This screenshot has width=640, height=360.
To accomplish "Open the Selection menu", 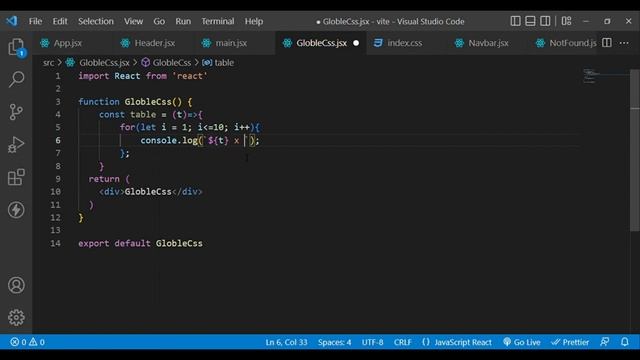I will [x=96, y=21].
